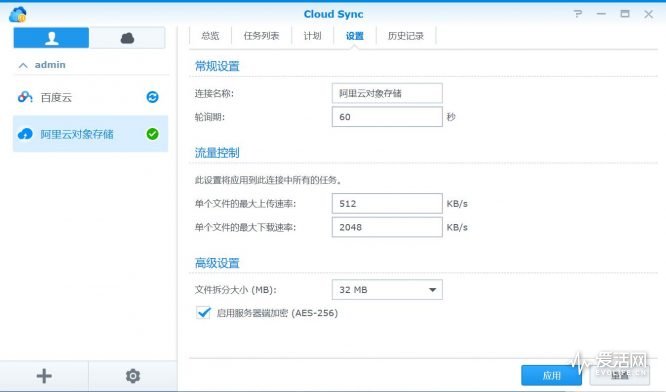Click the Cloud Sync app logo icon
This screenshot has height=392, width=666.
(18, 14)
